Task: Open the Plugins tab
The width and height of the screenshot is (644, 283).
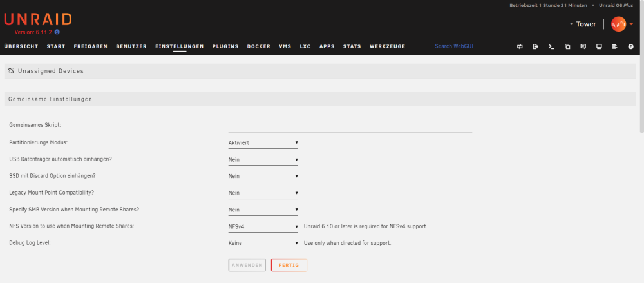Action: 225,46
